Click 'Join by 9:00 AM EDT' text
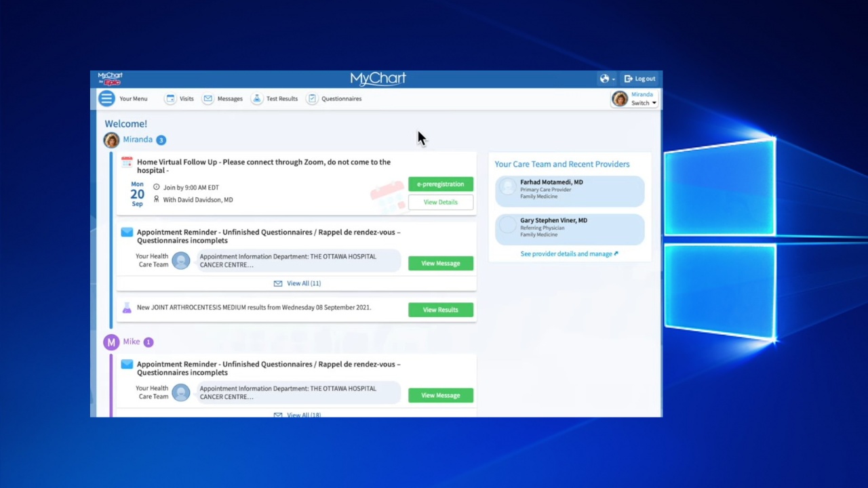Image resolution: width=868 pixels, height=488 pixels. tap(191, 187)
